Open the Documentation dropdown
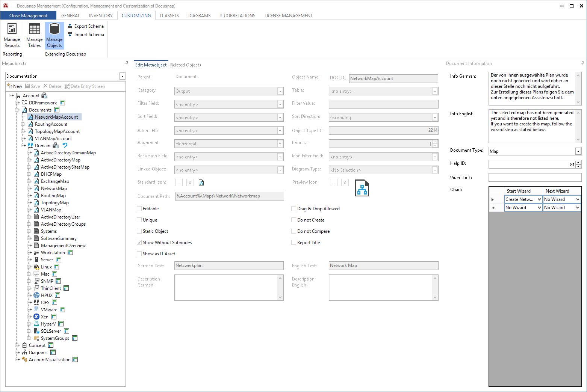The width and height of the screenshot is (587, 392). (122, 76)
